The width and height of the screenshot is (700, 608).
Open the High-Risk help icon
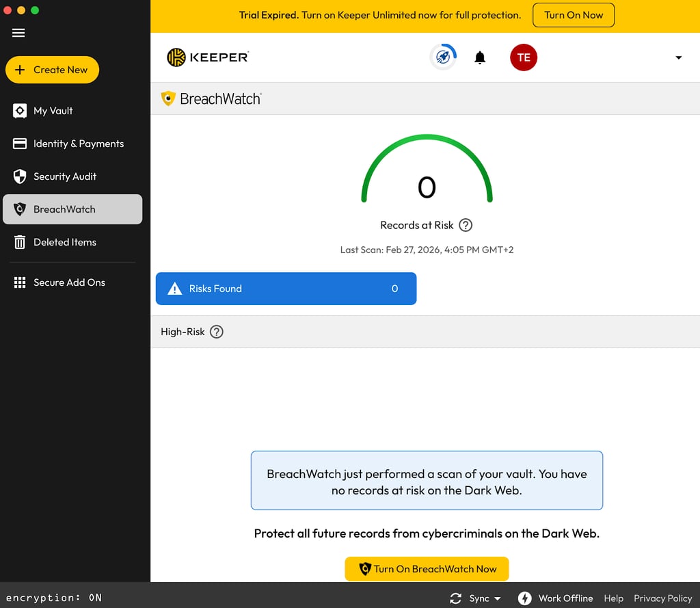tap(217, 332)
